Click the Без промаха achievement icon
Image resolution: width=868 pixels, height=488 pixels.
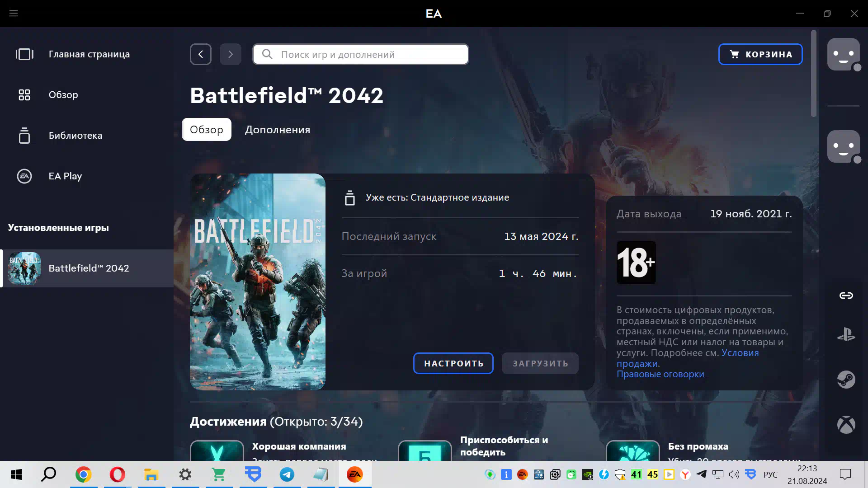pos(633,451)
